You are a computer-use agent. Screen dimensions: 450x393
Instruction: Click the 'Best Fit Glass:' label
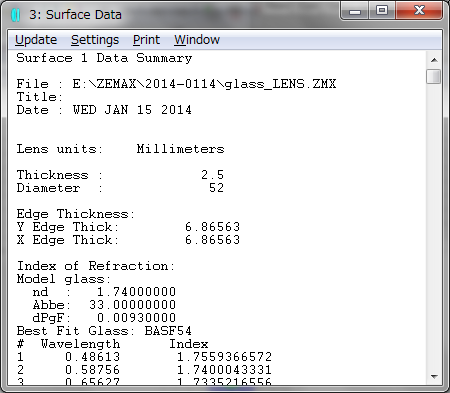76,331
